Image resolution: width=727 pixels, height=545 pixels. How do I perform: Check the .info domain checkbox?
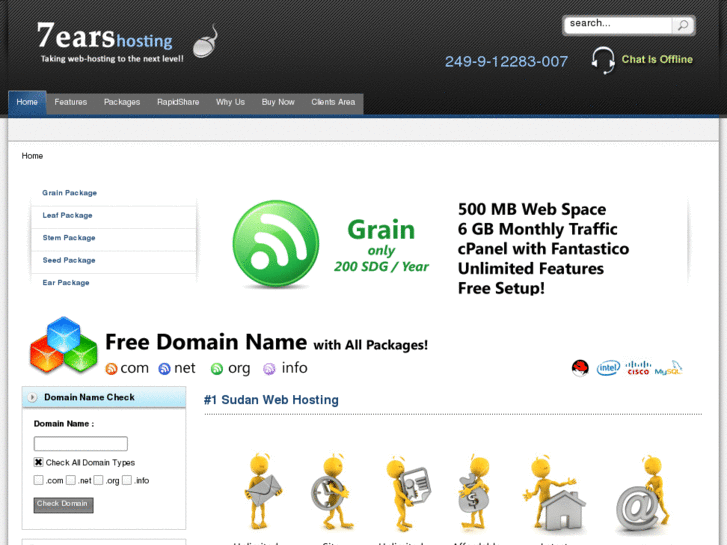click(x=127, y=480)
